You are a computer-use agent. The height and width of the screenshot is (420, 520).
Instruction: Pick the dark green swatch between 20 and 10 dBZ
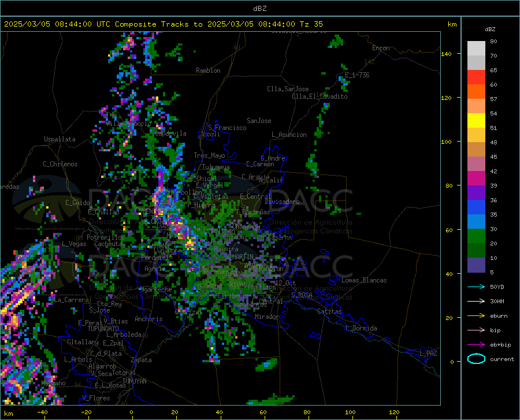(x=476, y=251)
